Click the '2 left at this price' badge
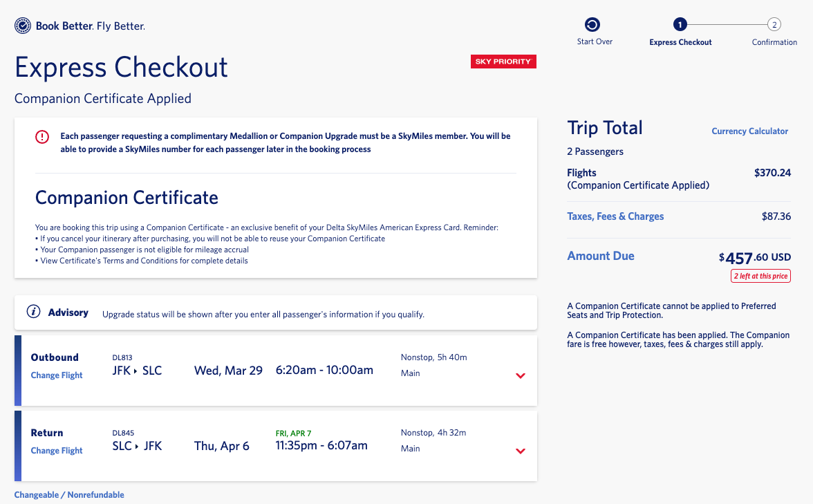 (760, 276)
